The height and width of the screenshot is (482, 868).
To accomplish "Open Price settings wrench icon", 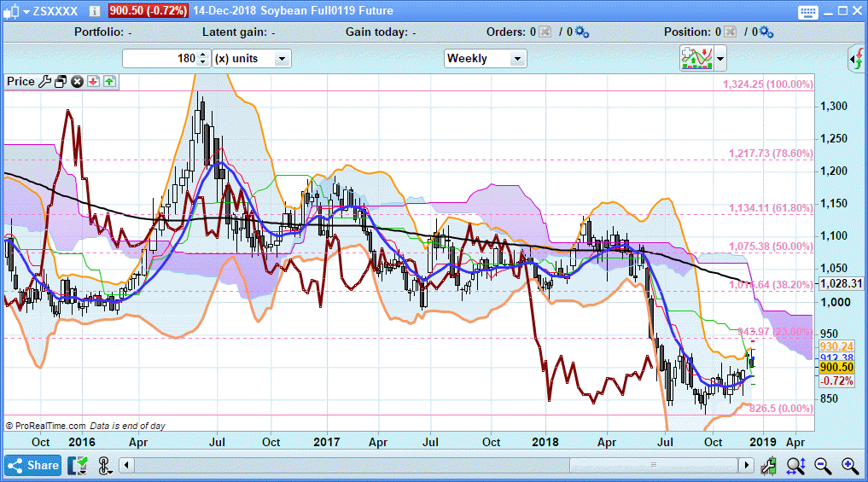I will (45, 82).
